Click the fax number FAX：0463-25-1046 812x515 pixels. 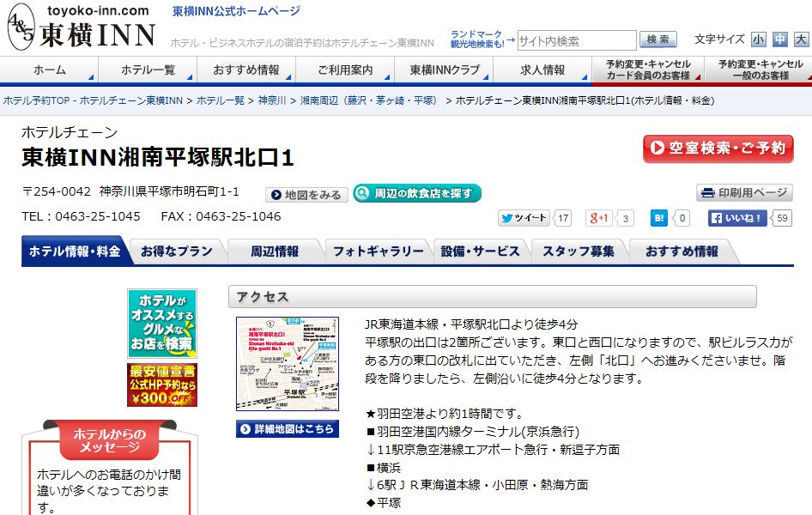(x=221, y=216)
